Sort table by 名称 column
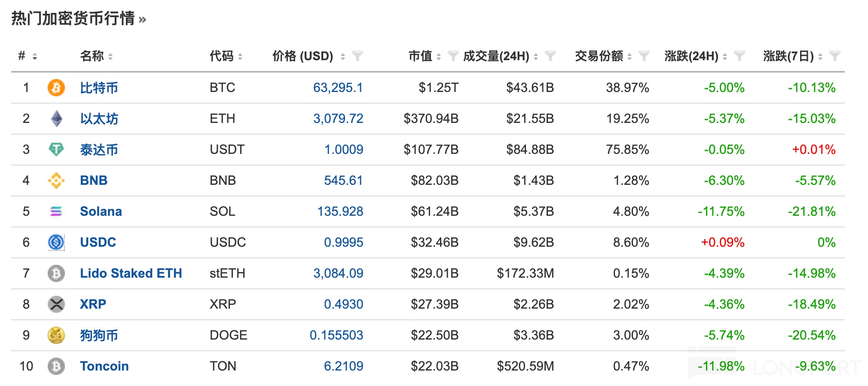Viewport: 868px width, 386px height. click(110, 56)
